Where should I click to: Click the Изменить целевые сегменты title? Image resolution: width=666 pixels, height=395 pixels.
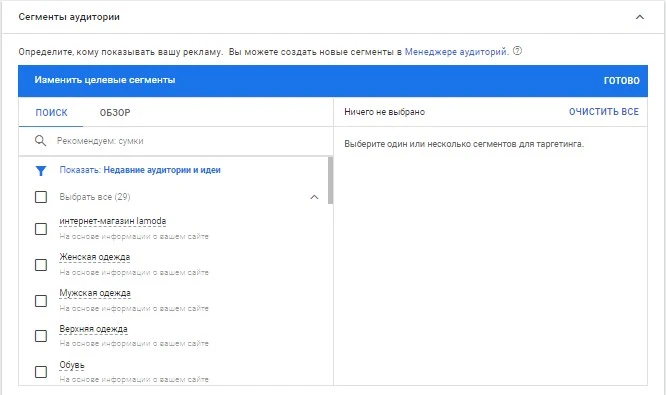(x=104, y=80)
